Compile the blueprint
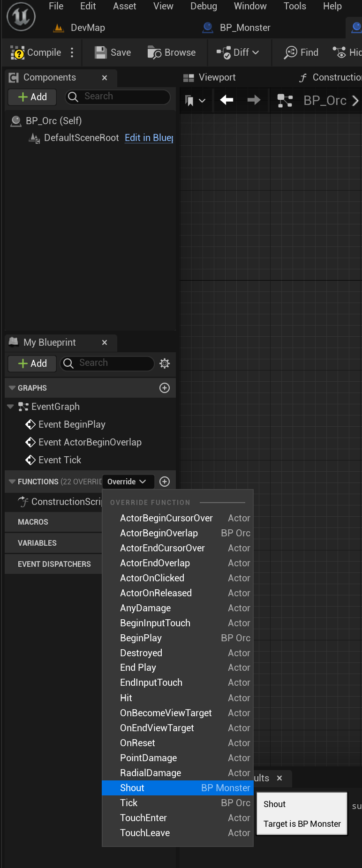The width and height of the screenshot is (362, 868). point(36,52)
